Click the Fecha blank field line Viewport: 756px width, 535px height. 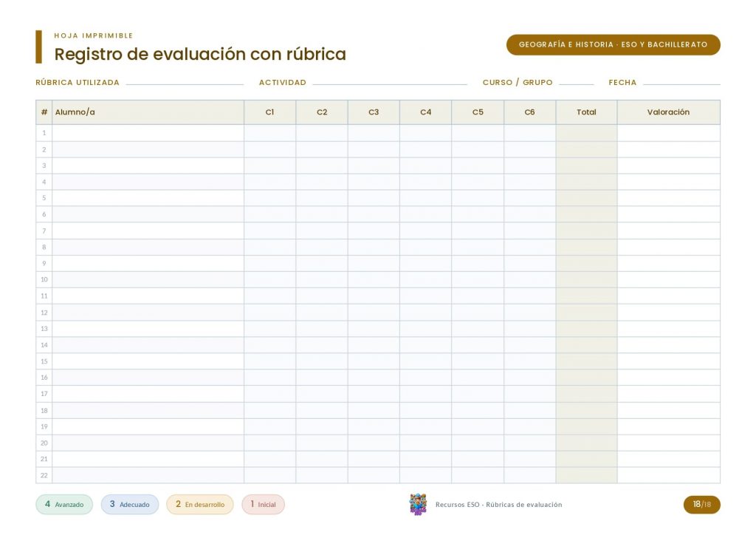[x=681, y=84]
